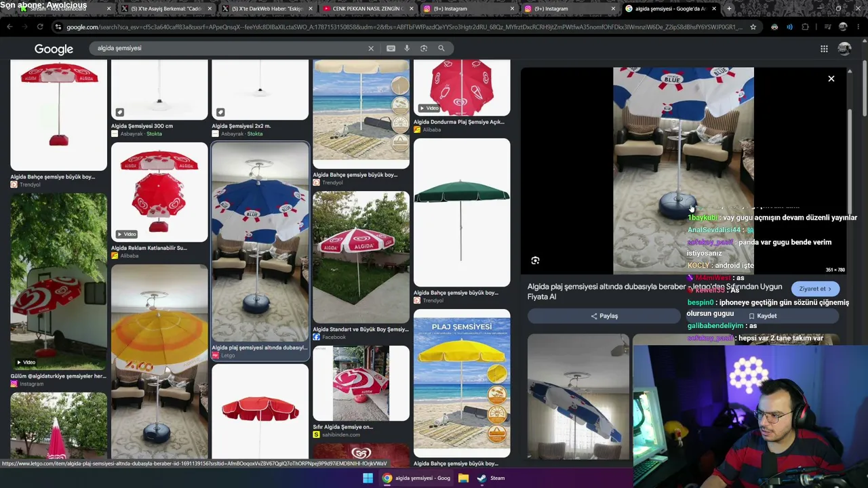Switch to the 'X'te Asayiş Berkemal' tab

[166, 9]
